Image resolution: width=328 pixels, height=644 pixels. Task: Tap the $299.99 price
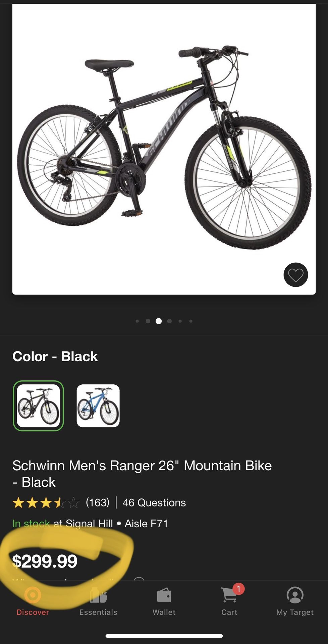coord(45,561)
